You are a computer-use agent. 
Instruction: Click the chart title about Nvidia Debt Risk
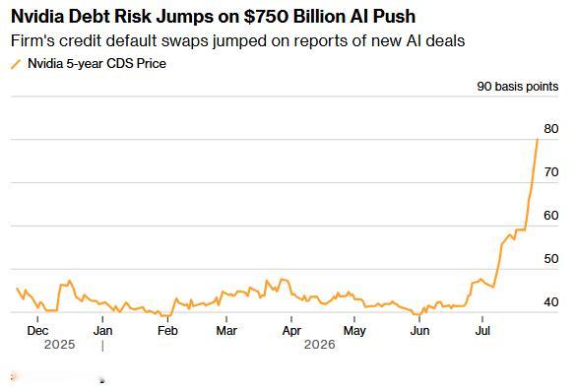[213, 16]
